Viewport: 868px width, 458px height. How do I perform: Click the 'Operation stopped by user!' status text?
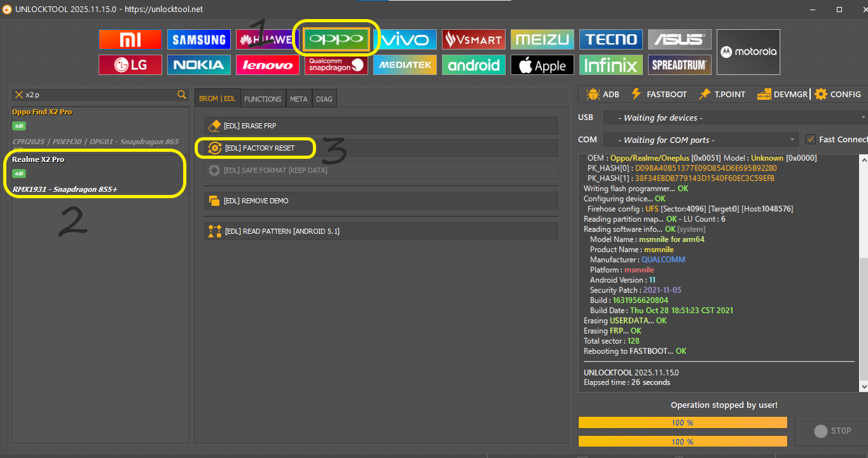[x=724, y=405]
